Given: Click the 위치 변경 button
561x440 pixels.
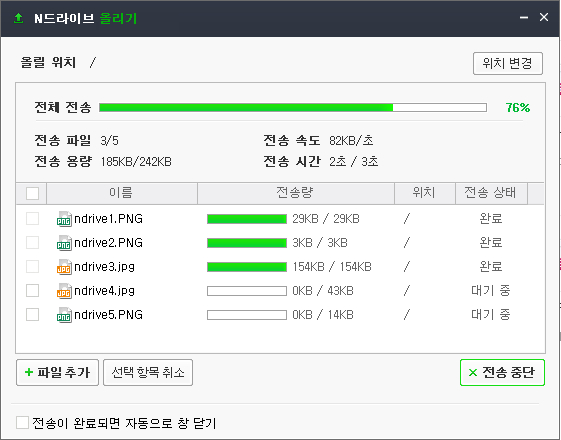Looking at the screenshot, I should point(508,63).
